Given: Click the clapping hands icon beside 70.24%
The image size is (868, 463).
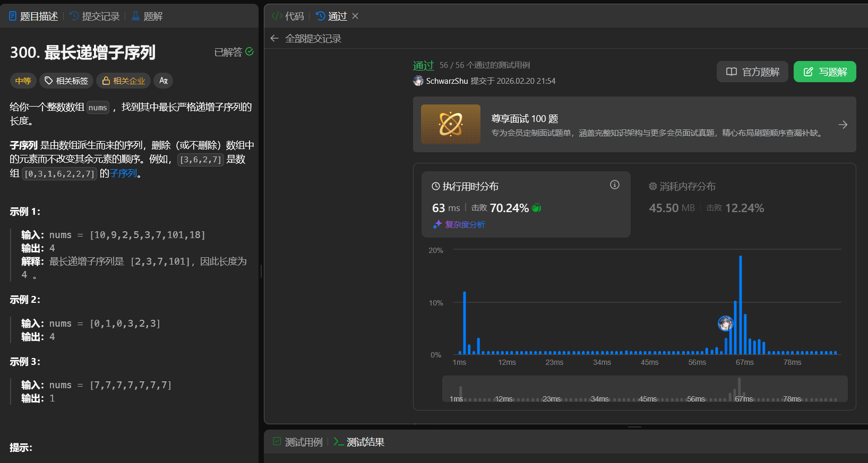Looking at the screenshot, I should click(x=537, y=208).
